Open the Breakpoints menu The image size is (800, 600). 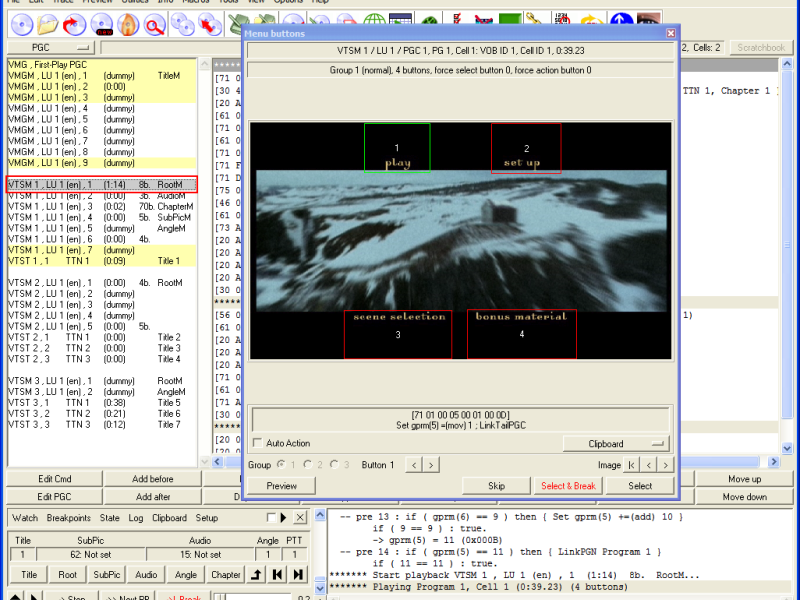(x=68, y=518)
